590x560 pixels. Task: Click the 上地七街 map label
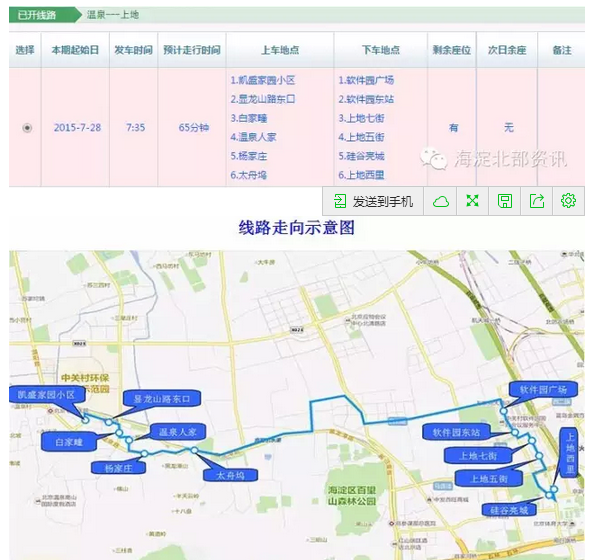click(x=478, y=456)
